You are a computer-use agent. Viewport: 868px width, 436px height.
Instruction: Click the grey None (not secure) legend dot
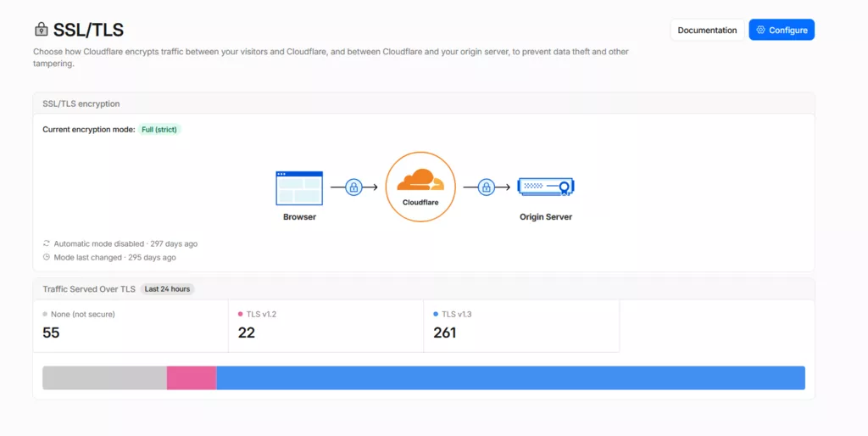(x=45, y=314)
